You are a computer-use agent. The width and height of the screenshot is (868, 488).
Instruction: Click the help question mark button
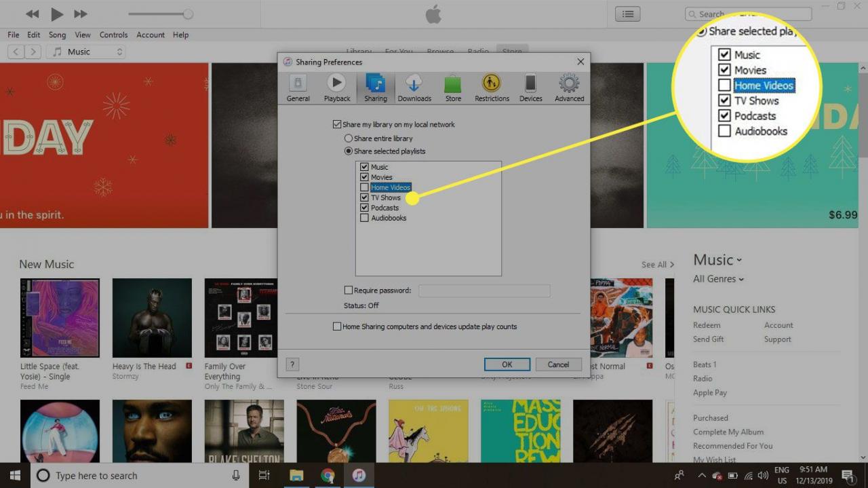click(293, 364)
